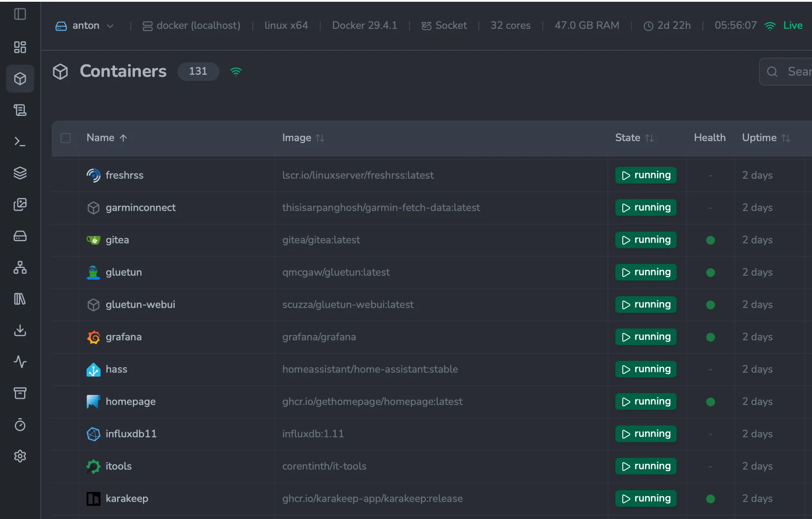Toggle the sidebar collapse icon
Image resolution: width=812 pixels, height=519 pixels.
point(20,14)
